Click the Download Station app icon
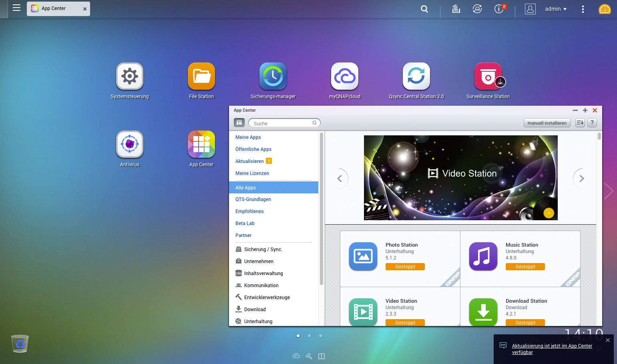The image size is (617, 364). click(483, 312)
